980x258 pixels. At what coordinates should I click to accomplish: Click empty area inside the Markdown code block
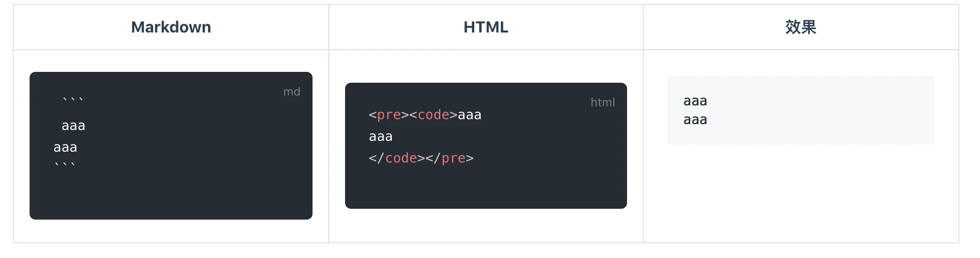(197, 192)
